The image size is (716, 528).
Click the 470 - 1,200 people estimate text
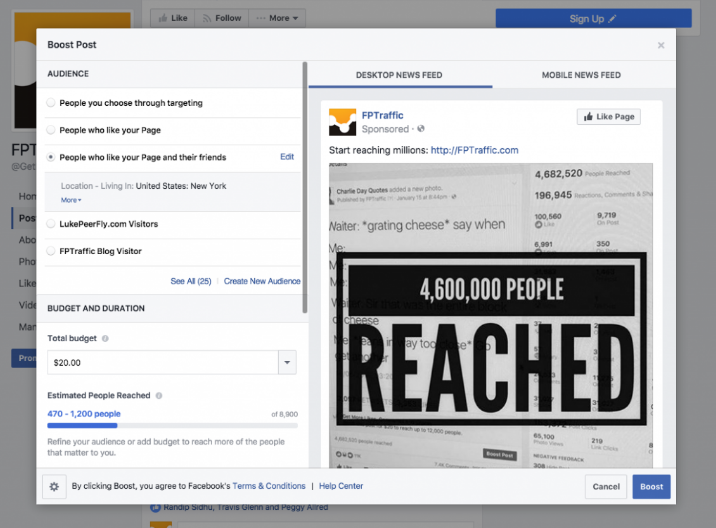[84, 414]
